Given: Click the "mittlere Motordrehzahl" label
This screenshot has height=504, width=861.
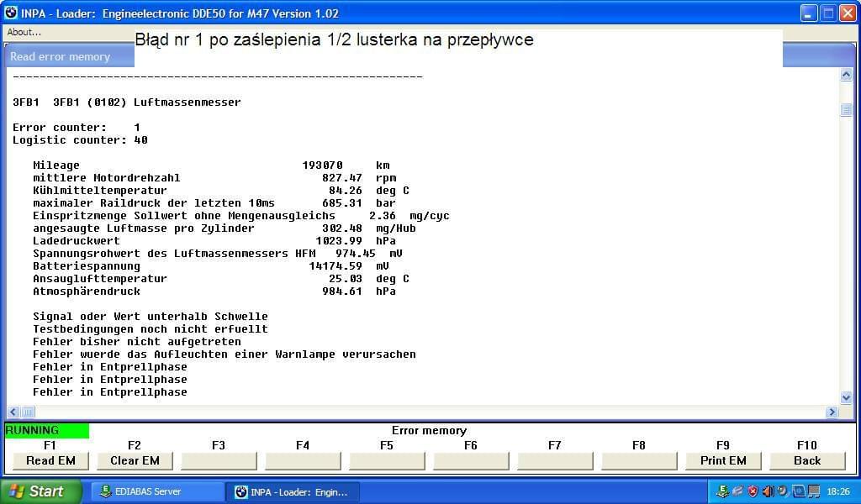Looking at the screenshot, I should tap(107, 178).
